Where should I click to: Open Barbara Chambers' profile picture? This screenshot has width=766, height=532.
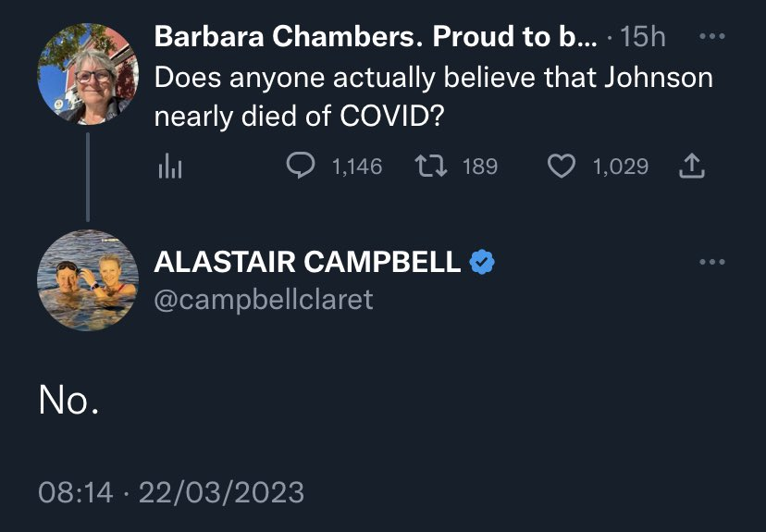[x=88, y=75]
